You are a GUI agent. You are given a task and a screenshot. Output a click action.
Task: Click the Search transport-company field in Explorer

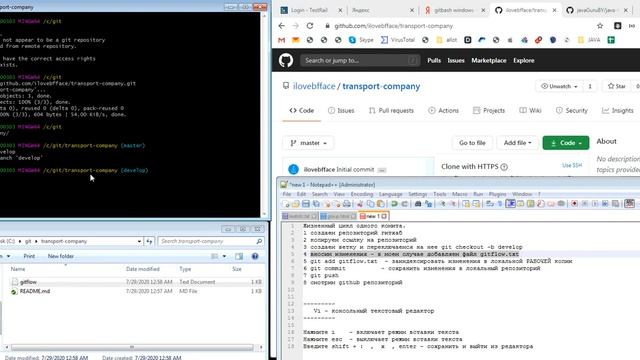point(211,241)
